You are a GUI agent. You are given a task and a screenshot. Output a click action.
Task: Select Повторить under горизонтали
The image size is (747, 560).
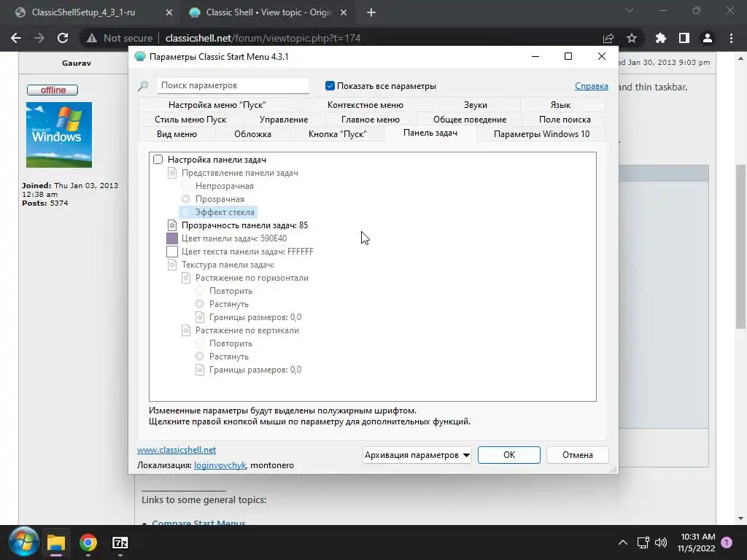200,291
